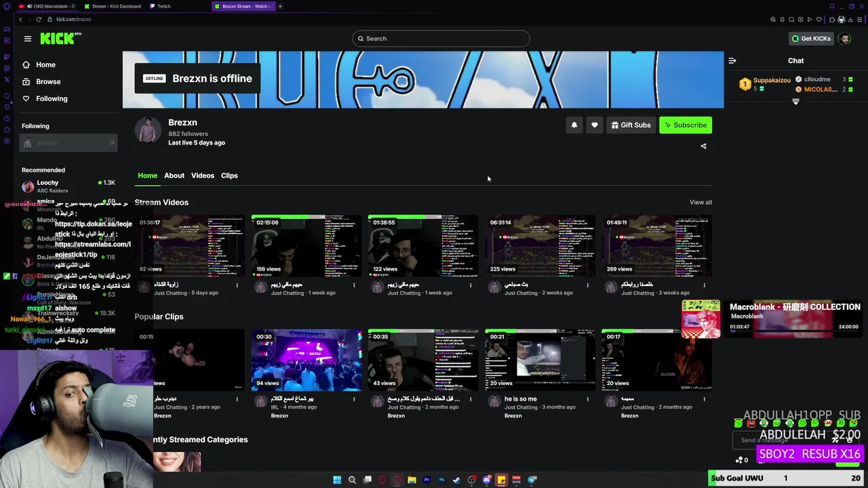Open File Explorer from the taskbar
The height and width of the screenshot is (488, 868).
click(412, 480)
